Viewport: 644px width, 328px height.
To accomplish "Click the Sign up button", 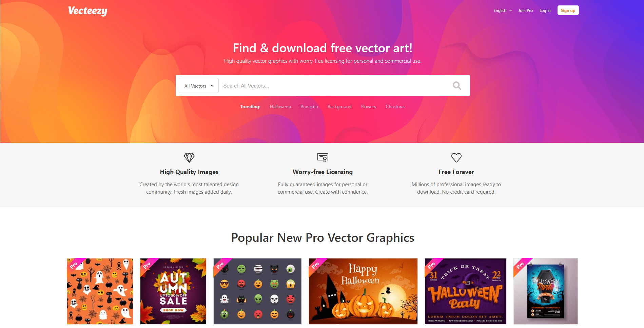I will [x=568, y=11].
